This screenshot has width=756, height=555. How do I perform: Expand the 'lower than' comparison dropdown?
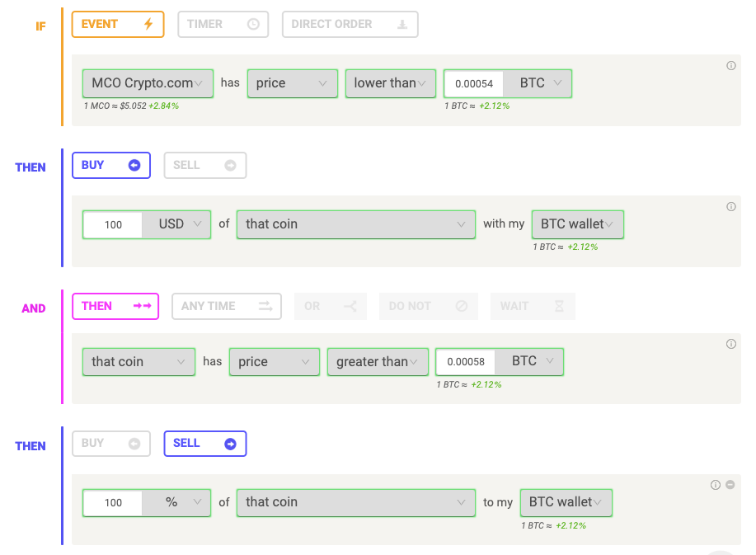(391, 83)
